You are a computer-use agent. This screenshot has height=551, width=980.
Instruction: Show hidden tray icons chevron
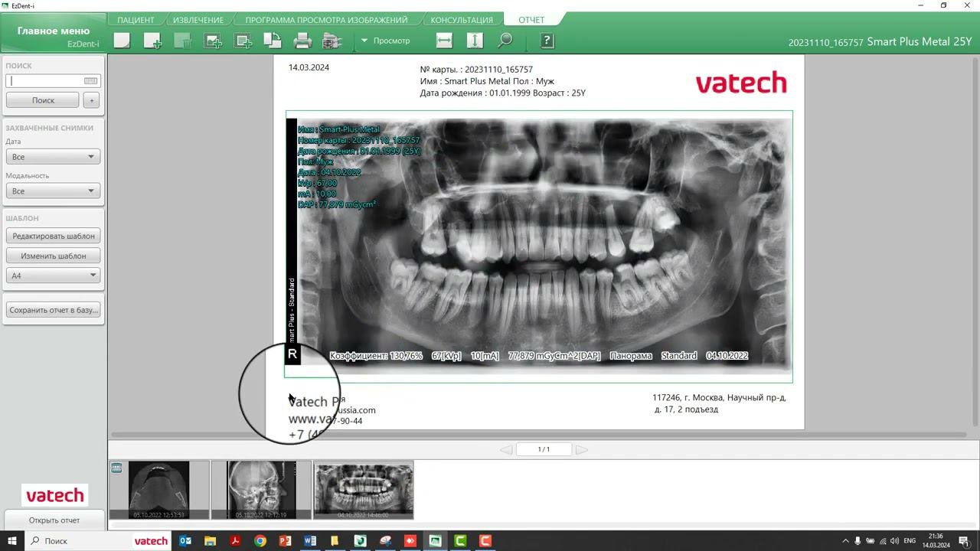(x=845, y=541)
